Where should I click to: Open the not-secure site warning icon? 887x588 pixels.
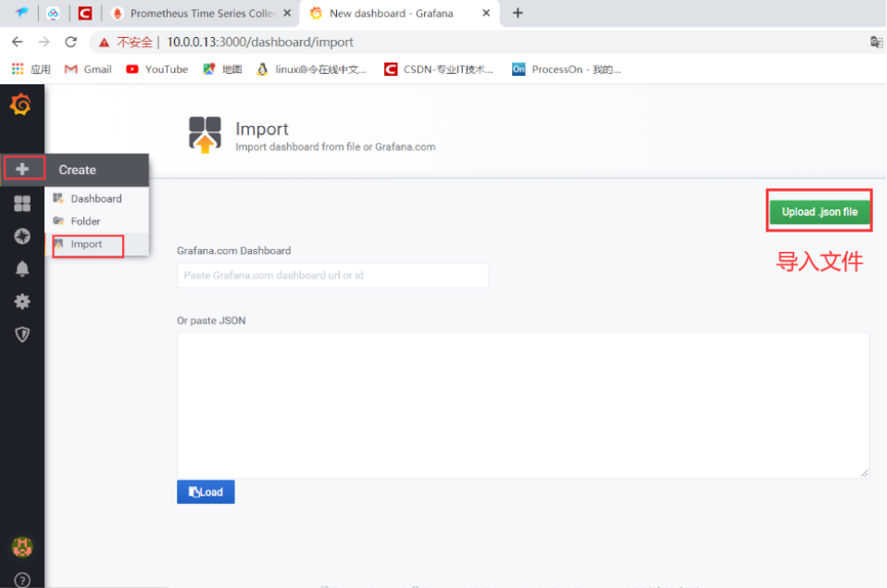(104, 43)
